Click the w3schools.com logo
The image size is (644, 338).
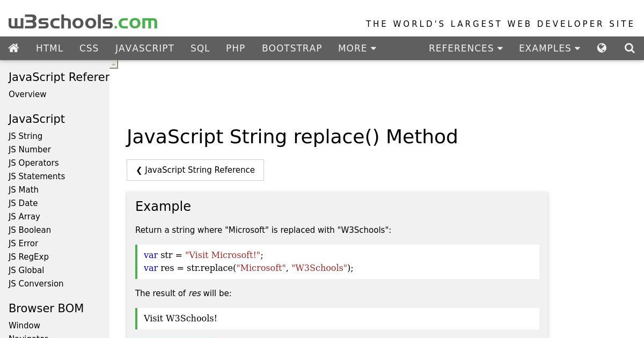point(83,22)
